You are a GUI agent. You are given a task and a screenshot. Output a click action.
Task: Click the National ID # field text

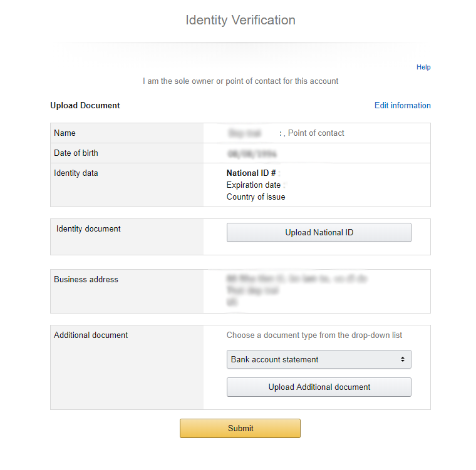tap(251, 173)
